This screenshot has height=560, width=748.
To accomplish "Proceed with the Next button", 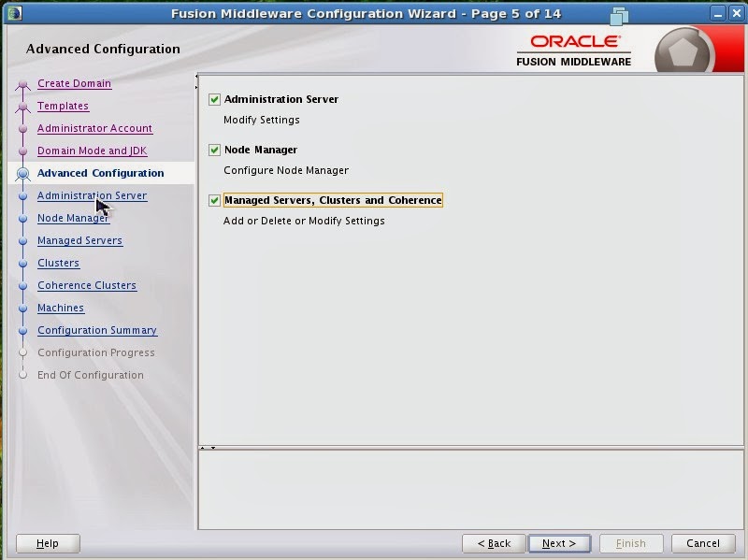I will [x=559, y=543].
